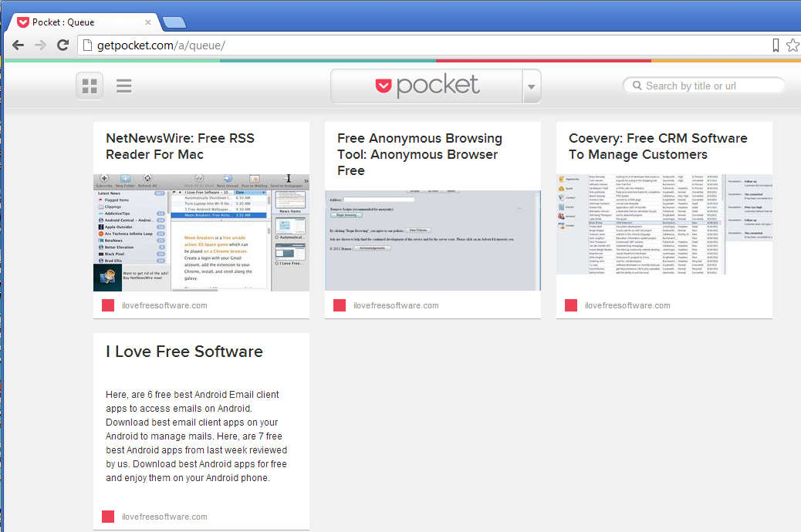The width and height of the screenshot is (801, 532).
Task: Click ilovefreesoftware.com under Coevery card
Action: 627,305
